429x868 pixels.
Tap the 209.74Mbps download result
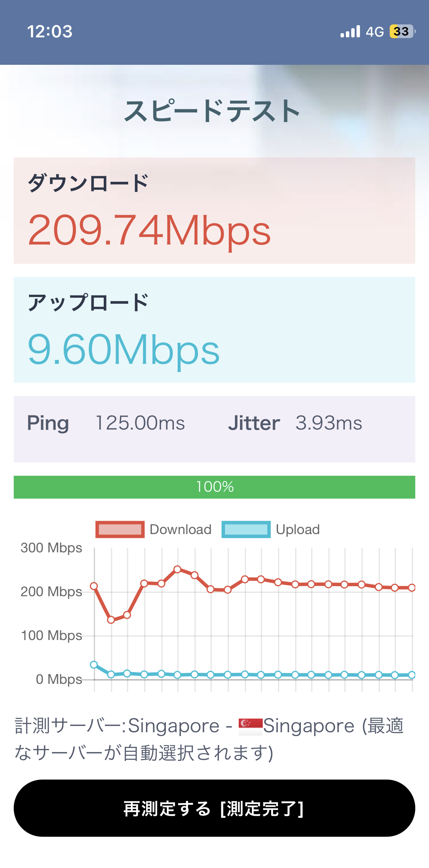point(149,230)
